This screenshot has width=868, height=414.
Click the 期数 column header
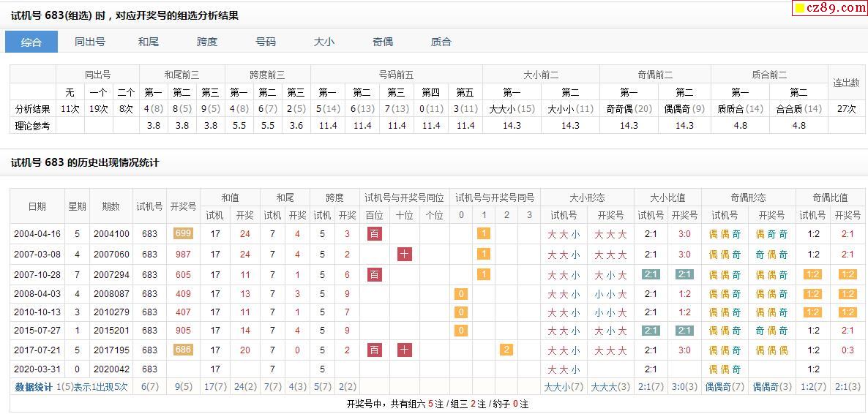coord(111,206)
